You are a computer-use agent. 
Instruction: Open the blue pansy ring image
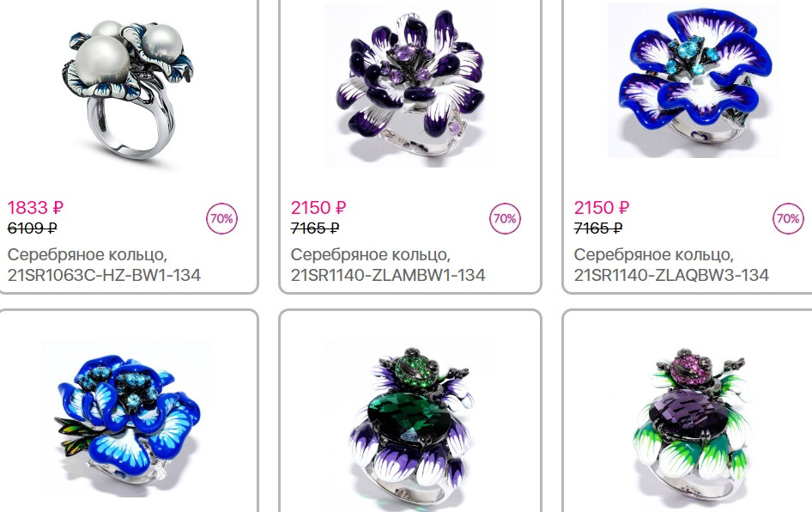[127, 419]
